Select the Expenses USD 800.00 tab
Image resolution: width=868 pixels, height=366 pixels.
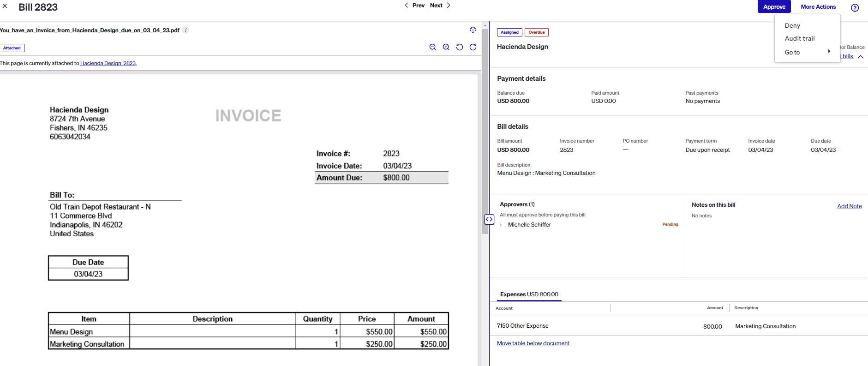[529, 294]
